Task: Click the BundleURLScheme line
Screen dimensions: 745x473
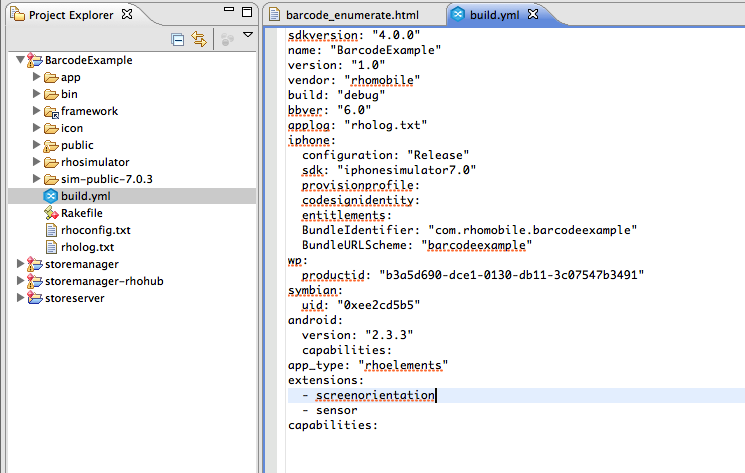Action: point(417,245)
